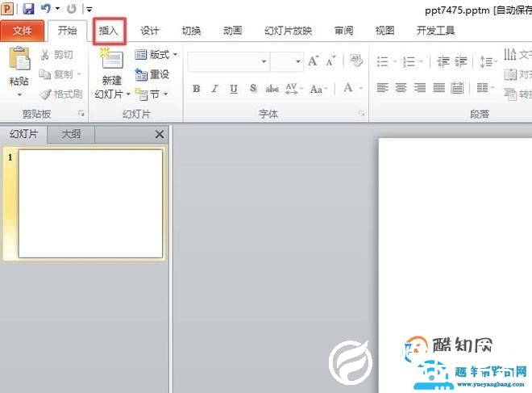This screenshot has height=393, width=532.
Task: Click the Columns icon in paragraph group
Action: 484,88
